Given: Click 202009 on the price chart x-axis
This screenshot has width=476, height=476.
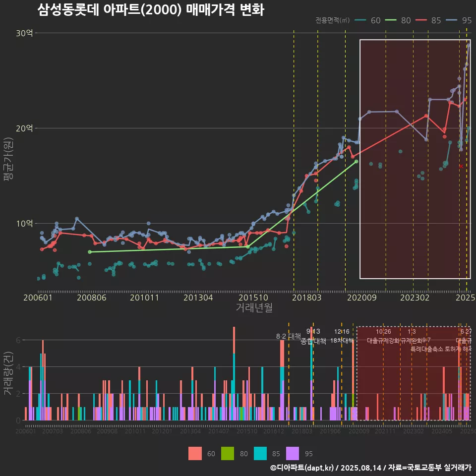Looking at the screenshot, I should pyautogui.click(x=362, y=297).
